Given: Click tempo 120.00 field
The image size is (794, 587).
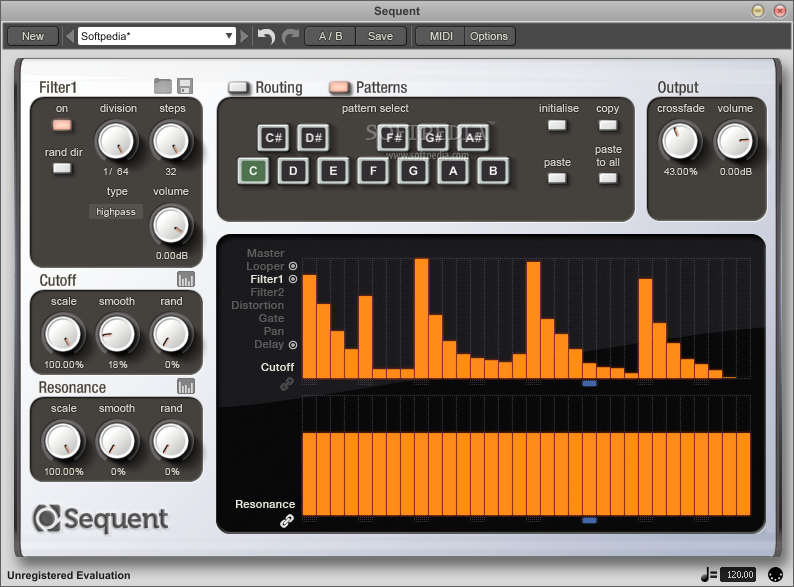Looking at the screenshot, I should (740, 574).
